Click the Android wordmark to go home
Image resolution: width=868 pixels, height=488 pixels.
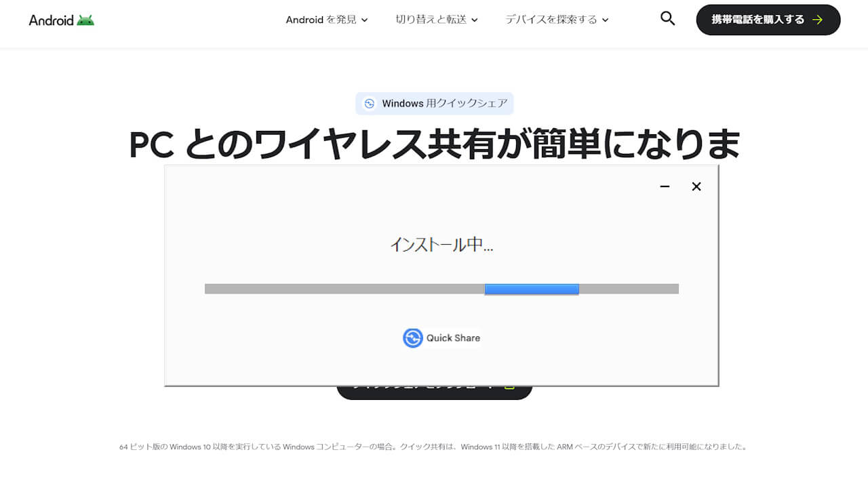click(x=50, y=20)
